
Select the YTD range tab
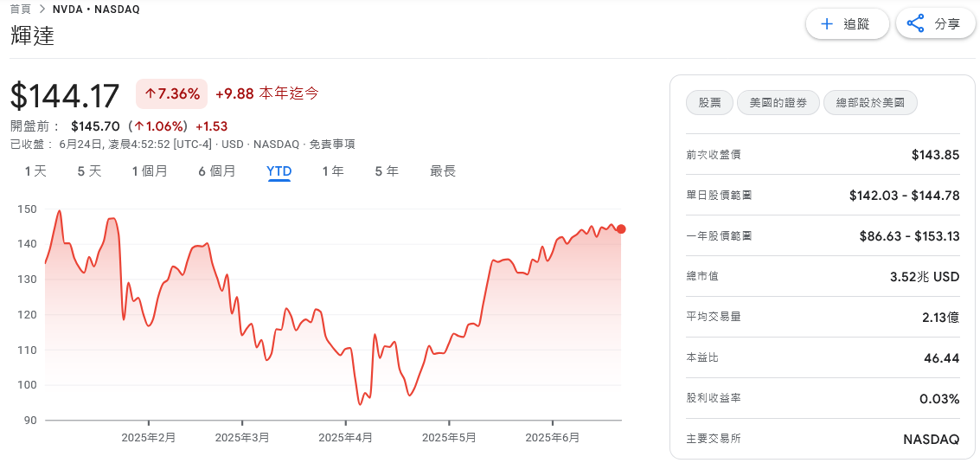pos(279,170)
